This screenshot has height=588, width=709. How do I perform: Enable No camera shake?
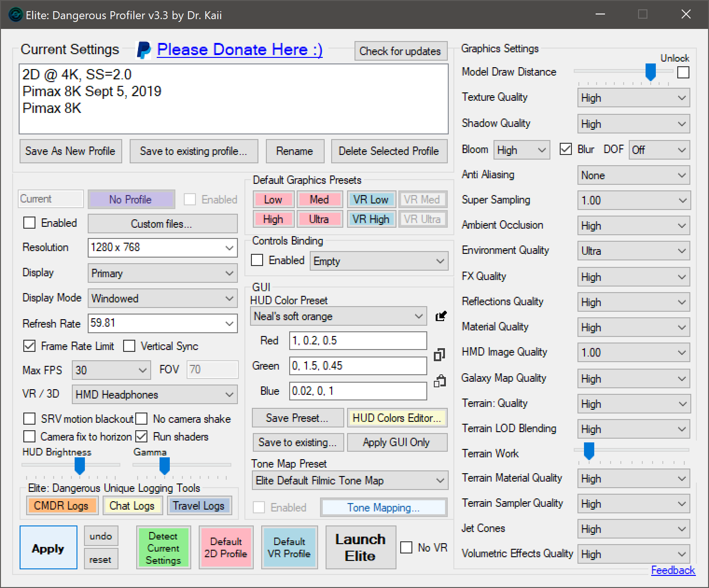tap(141, 419)
